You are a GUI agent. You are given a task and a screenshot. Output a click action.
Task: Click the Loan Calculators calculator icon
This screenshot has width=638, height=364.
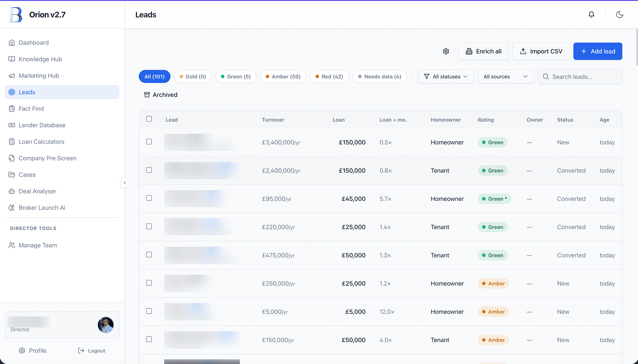[12, 142]
